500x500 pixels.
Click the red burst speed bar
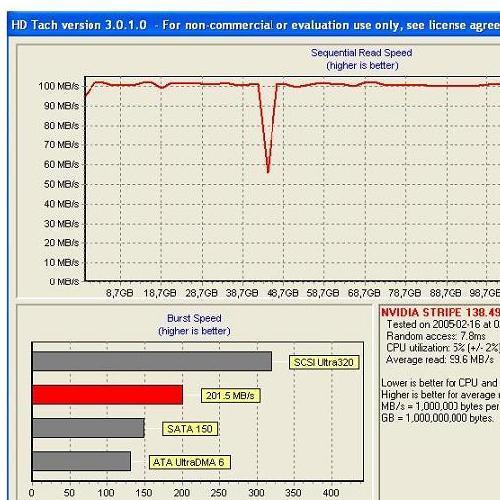click(x=108, y=395)
